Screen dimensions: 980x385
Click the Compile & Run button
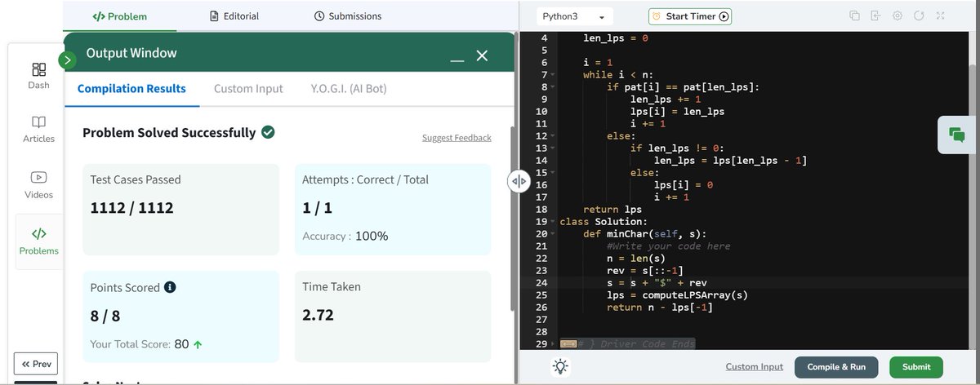click(x=835, y=367)
